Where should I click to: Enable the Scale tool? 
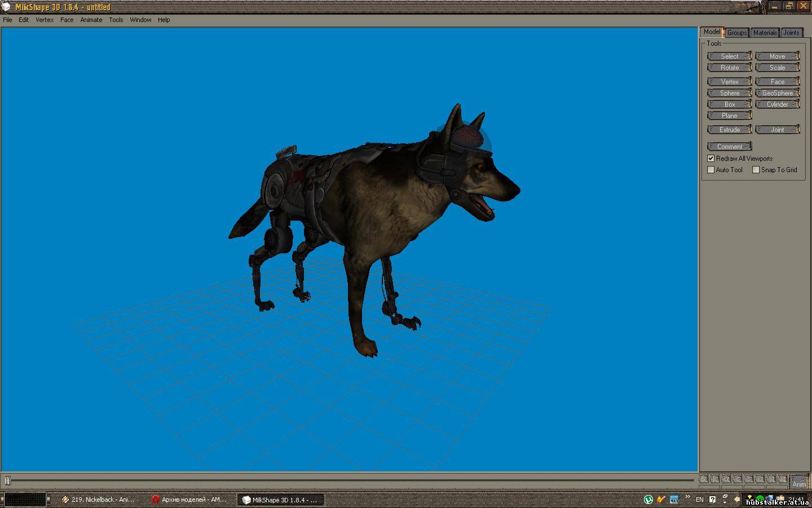(x=778, y=67)
